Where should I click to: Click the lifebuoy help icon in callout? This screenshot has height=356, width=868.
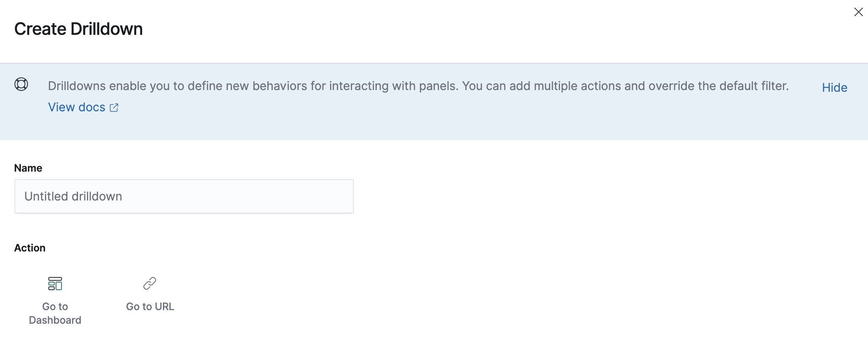click(21, 84)
